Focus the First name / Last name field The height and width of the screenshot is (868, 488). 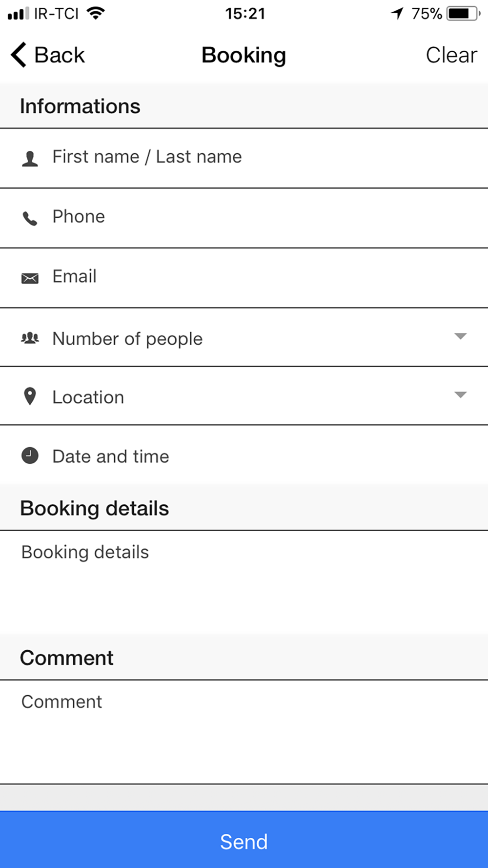pyautogui.click(x=244, y=158)
